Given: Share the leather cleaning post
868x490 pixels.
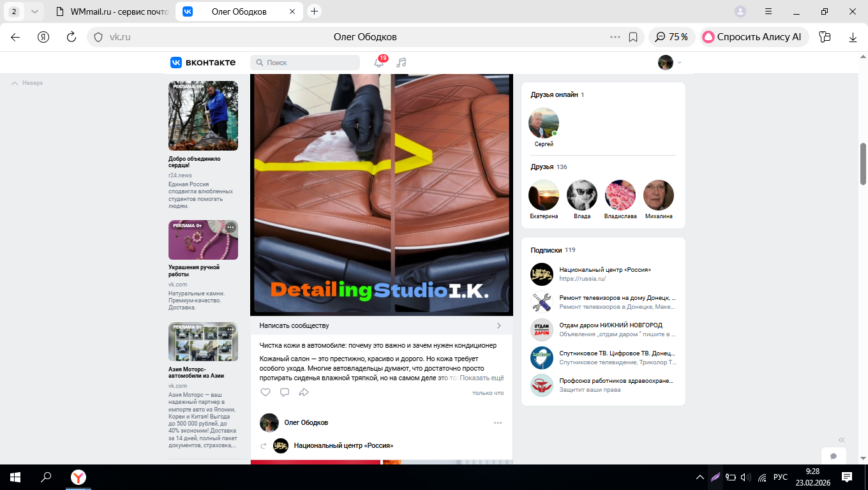Looking at the screenshot, I should coord(304,392).
